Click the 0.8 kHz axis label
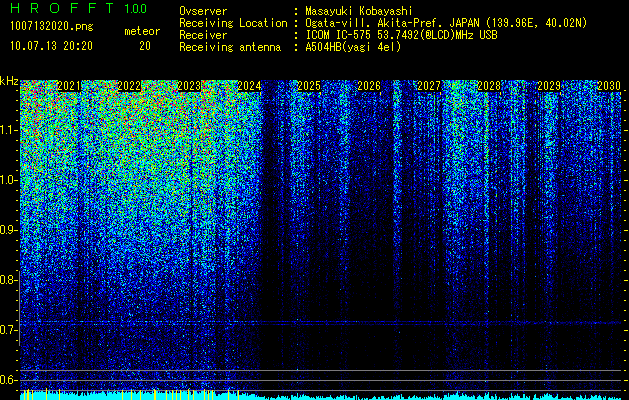 (x=9, y=280)
